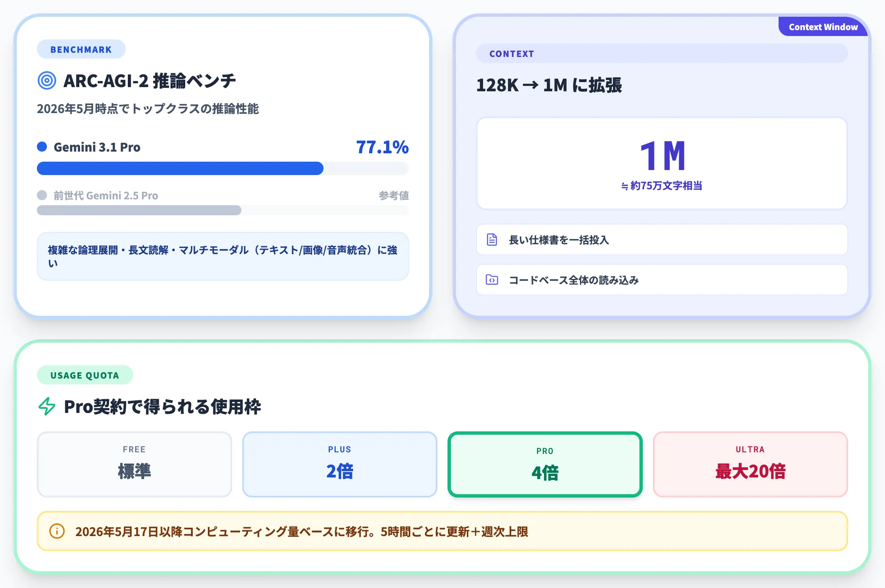885x588 pixels.
Task: Click the blue dot beside Gemini 3.1 Pro
Action: pyautogui.click(x=42, y=147)
